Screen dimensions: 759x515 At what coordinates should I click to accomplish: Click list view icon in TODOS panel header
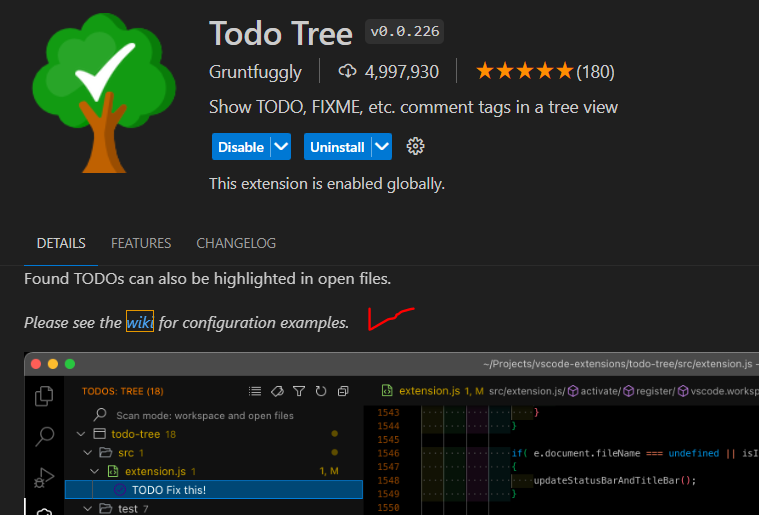(255, 391)
